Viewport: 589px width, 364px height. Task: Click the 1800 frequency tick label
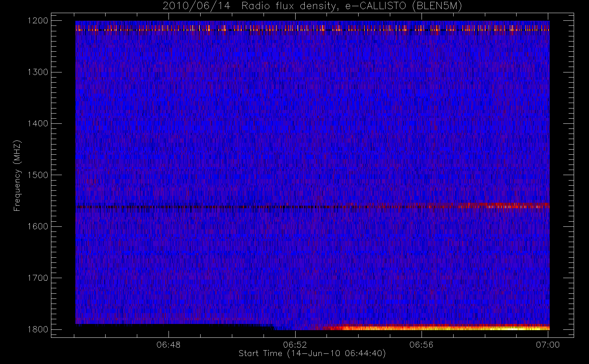[38, 329]
